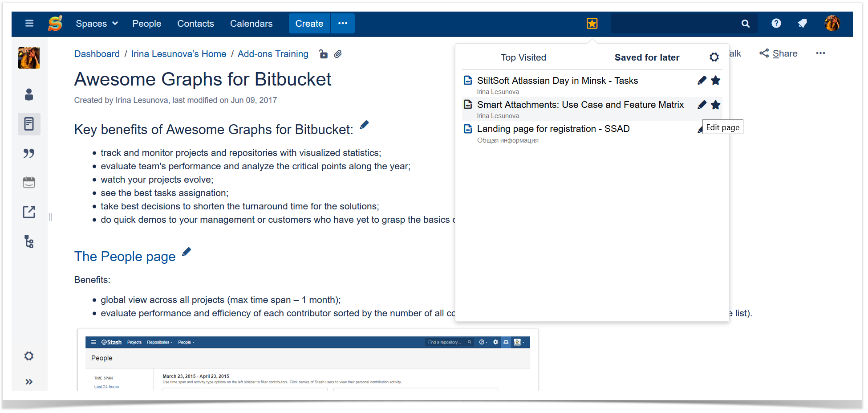
Task: Open the help question mark icon
Action: pyautogui.click(x=776, y=23)
